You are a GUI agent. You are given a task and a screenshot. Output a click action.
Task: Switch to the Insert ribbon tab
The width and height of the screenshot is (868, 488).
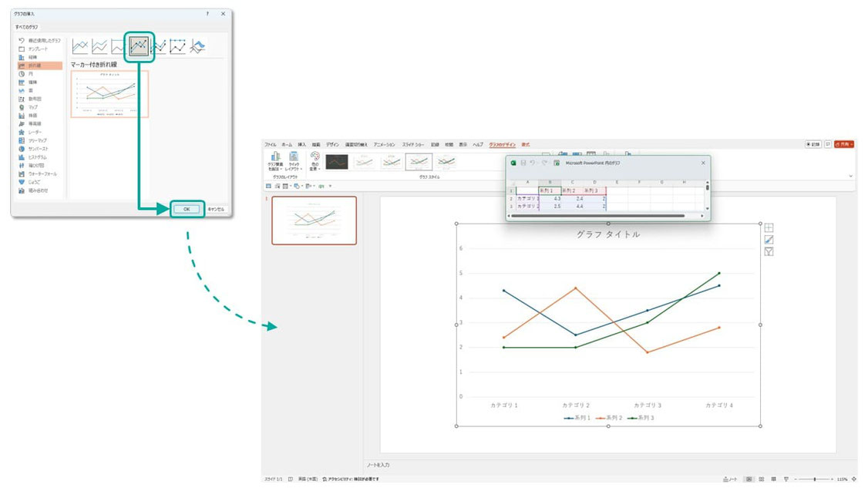point(301,145)
